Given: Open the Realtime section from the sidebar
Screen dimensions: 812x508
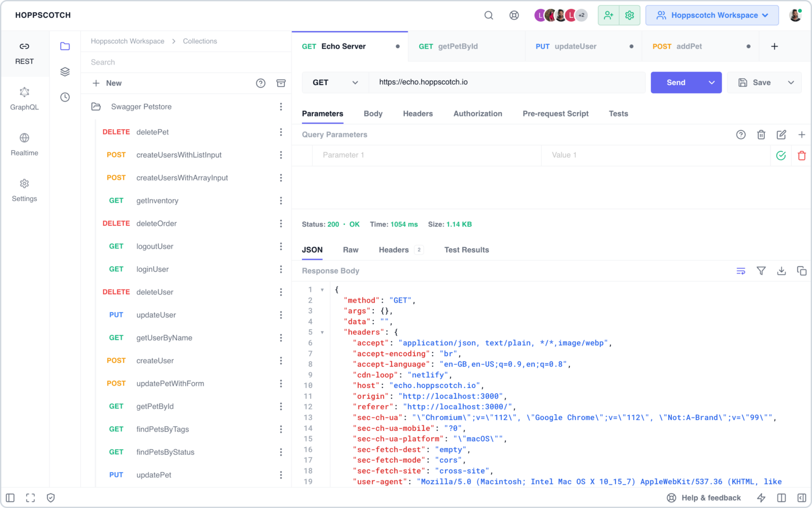Looking at the screenshot, I should [24, 144].
